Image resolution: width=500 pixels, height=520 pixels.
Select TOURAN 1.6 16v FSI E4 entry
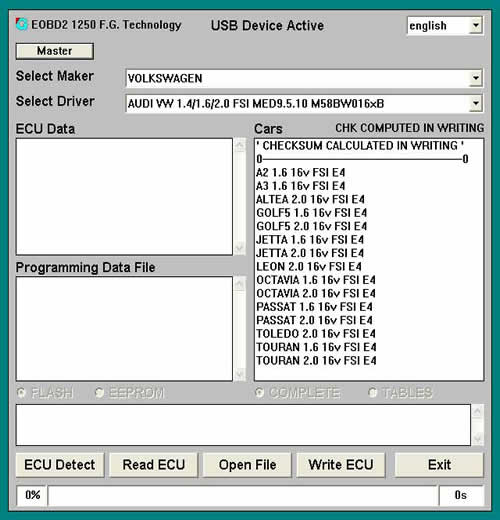tap(316, 347)
